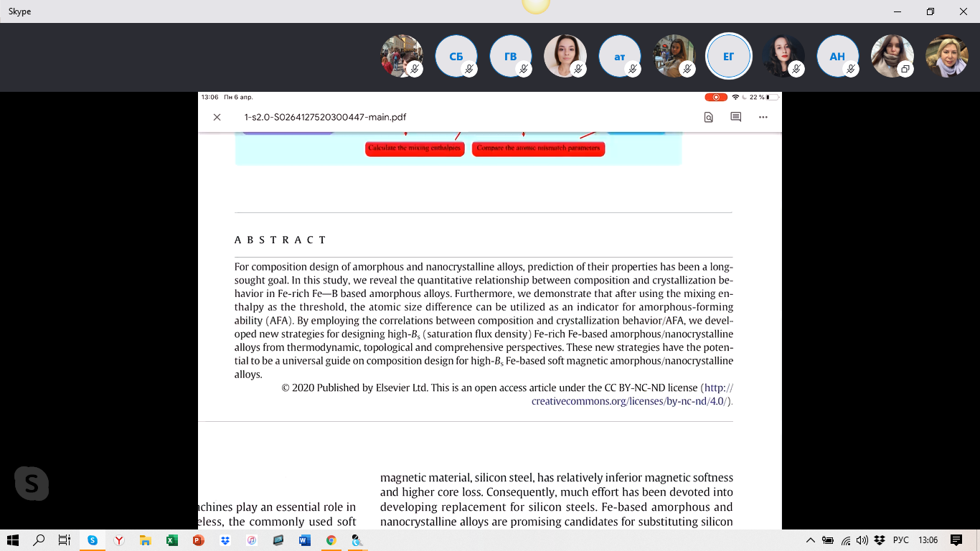Open PowerPoint from the taskbar
The image size is (980, 551).
tap(199, 540)
